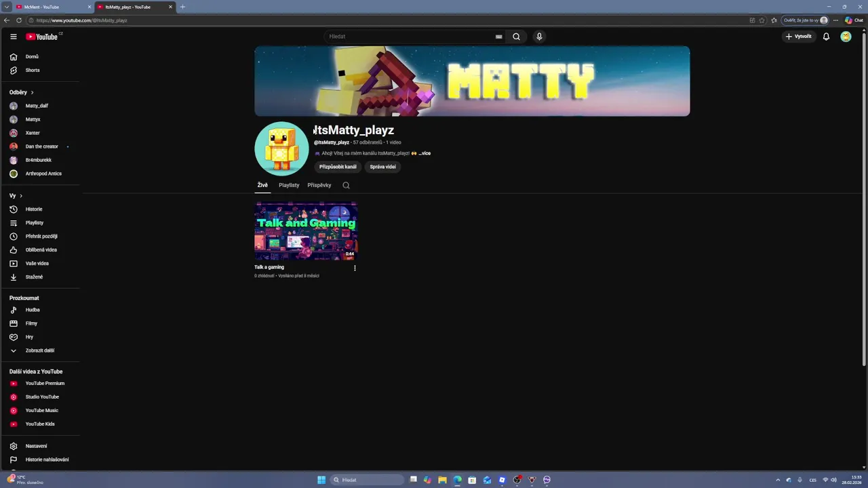Open the on-screen keyboard in search box

click(x=499, y=37)
